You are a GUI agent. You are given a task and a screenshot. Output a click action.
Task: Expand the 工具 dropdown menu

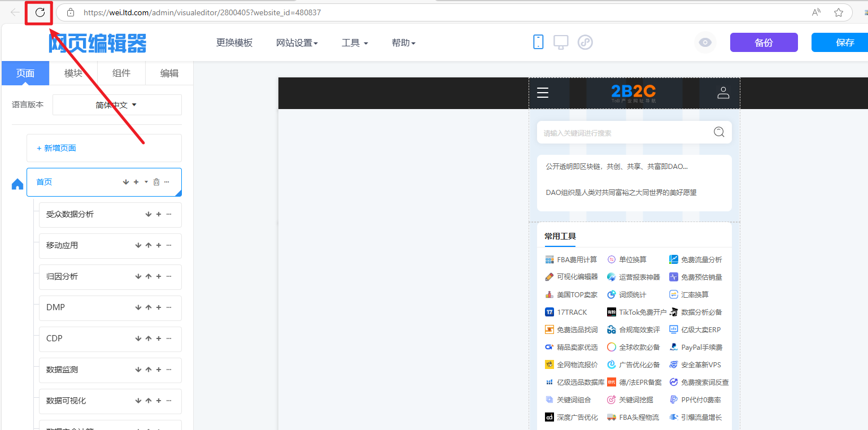[x=355, y=43]
